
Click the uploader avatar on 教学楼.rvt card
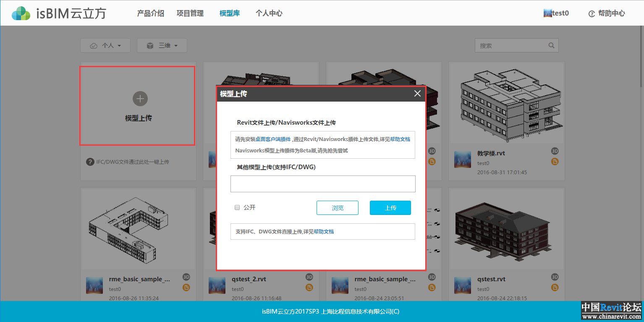463,160
